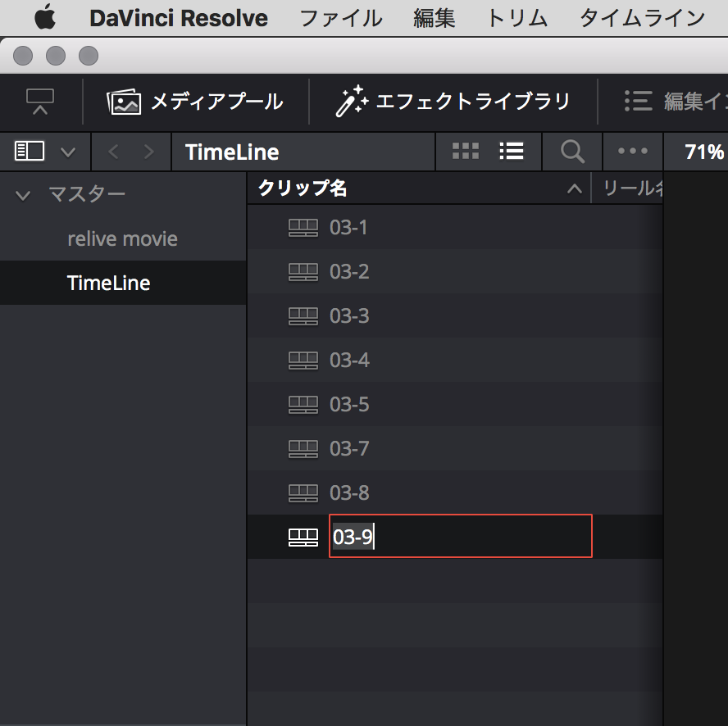Toggle the bin list sidebar layout icon
Image resolution: width=728 pixels, height=726 pixels.
coord(30,152)
